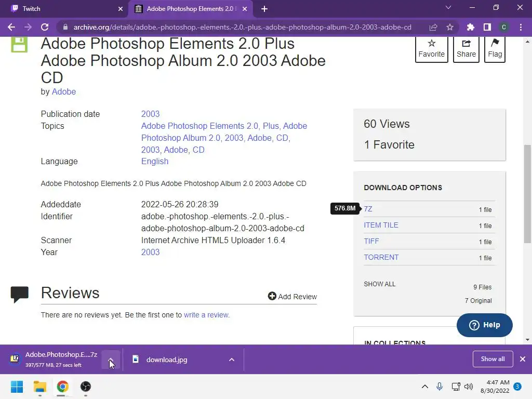Image resolution: width=532 pixels, height=399 pixels.
Task: Open the volume speaker tray icon
Action: tap(469, 387)
